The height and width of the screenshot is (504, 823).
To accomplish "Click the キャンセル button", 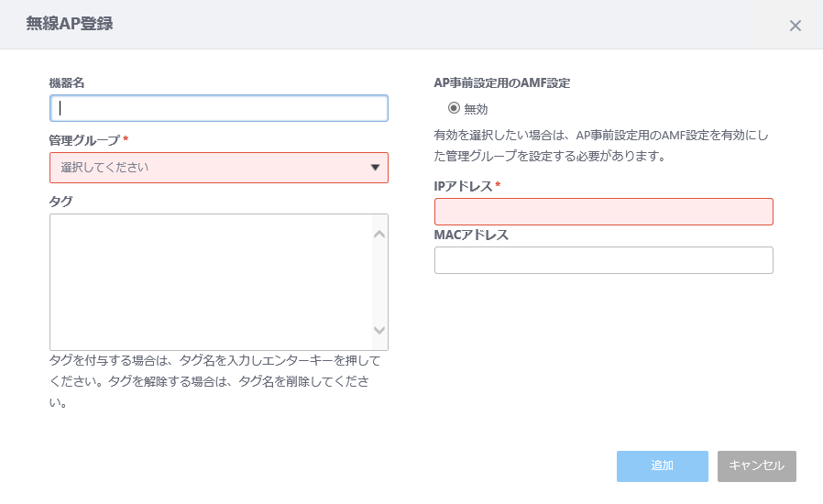I will coord(757,466).
